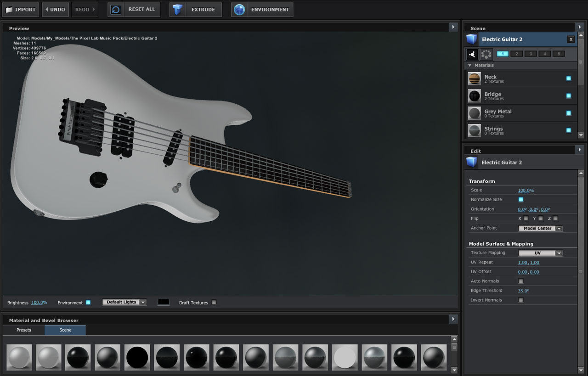
Task: Click the last dark sphere material thumbnail
Action: pyautogui.click(x=434, y=357)
